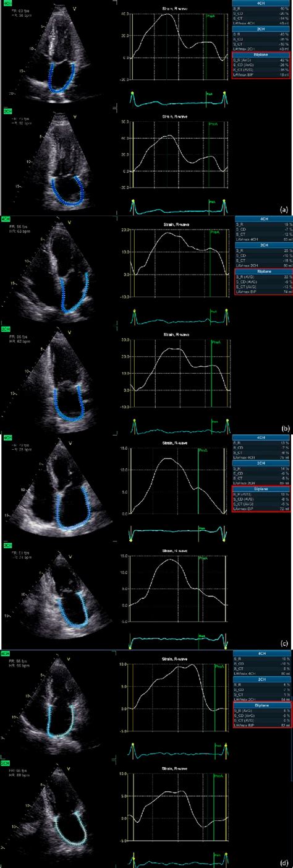The image size is (293, 868).
Task: Click the Biplane results header in panel (a)
Action: click(262, 56)
